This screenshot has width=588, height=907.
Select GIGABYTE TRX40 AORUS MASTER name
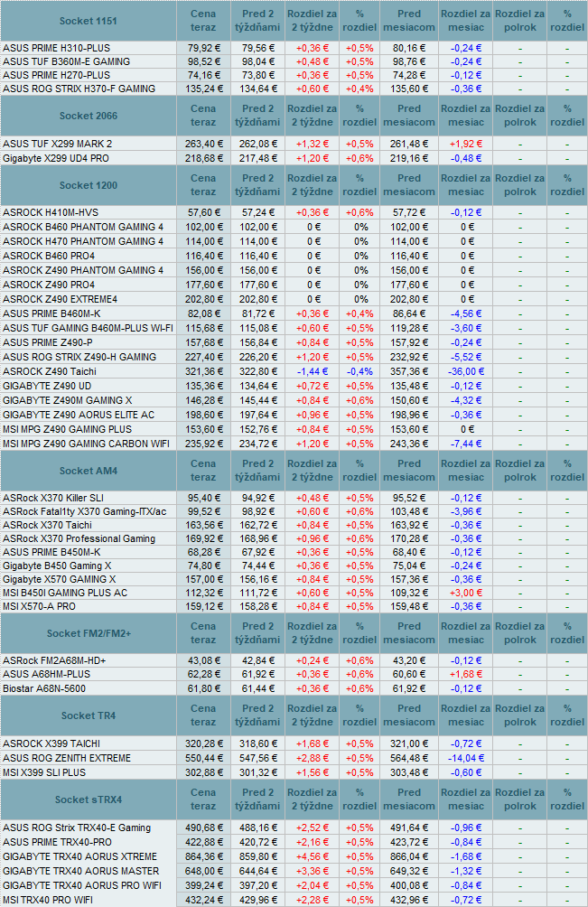[x=80, y=872]
